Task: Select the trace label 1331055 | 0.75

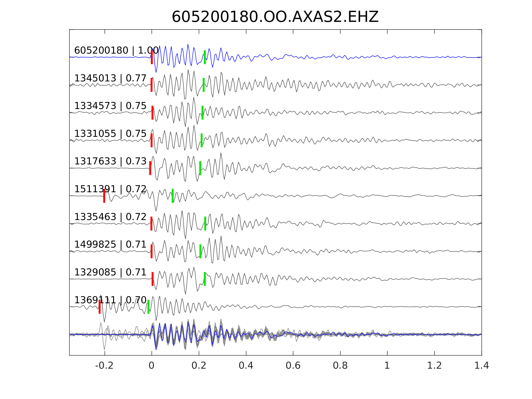Action: coord(110,133)
